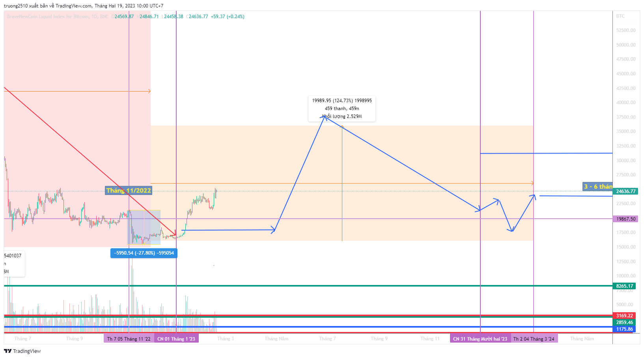Click the 52500.00 price axis tick

[626, 30]
